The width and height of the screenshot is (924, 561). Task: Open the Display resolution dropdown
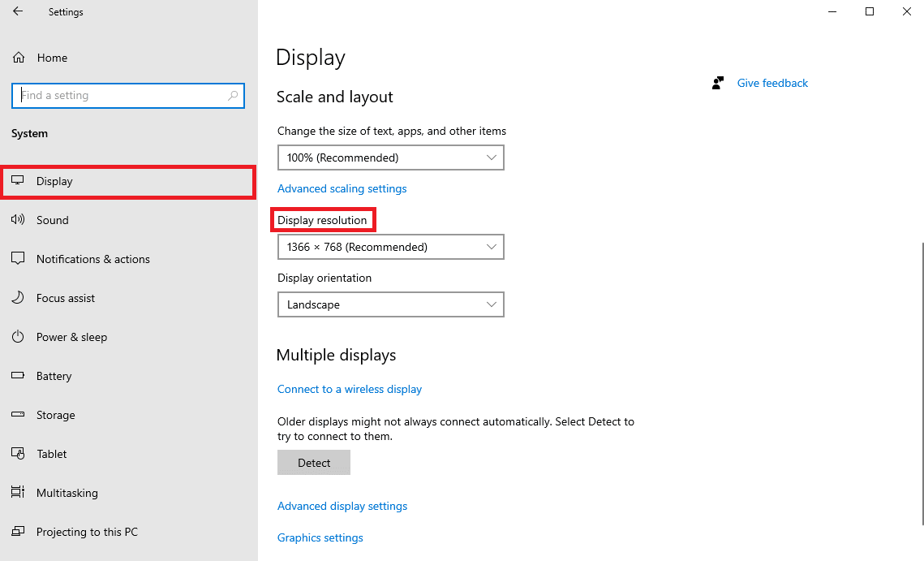tap(391, 247)
